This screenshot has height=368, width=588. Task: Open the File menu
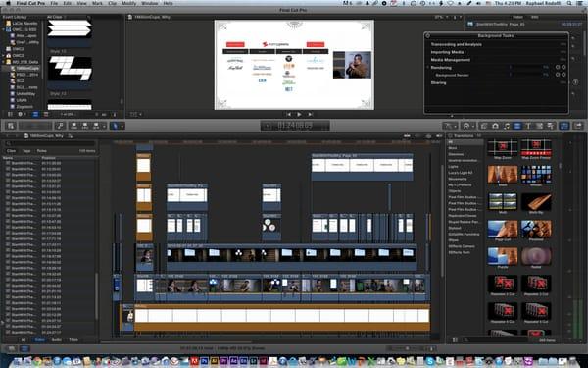[54, 3]
